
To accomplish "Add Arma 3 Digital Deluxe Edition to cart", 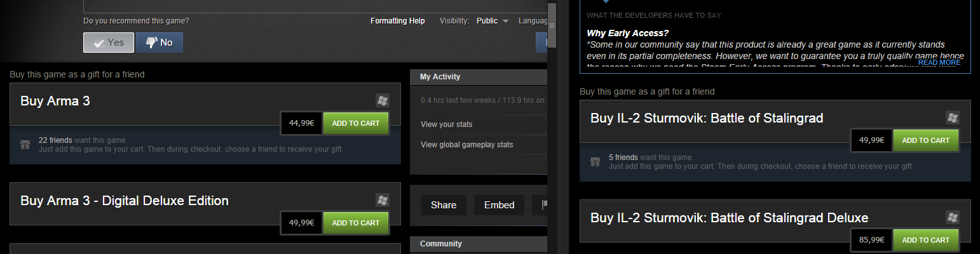I will pyautogui.click(x=356, y=223).
